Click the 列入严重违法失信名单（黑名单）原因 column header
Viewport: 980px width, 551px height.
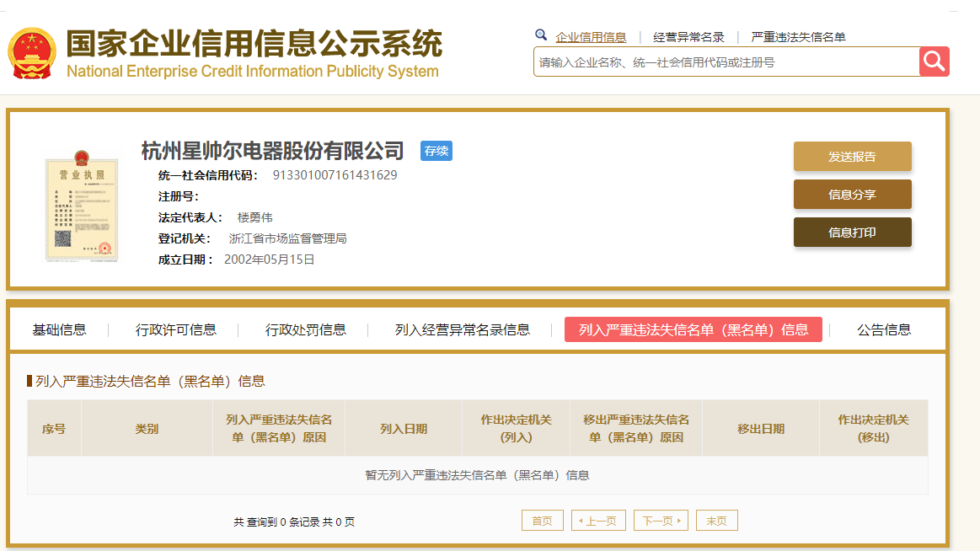coord(279,429)
